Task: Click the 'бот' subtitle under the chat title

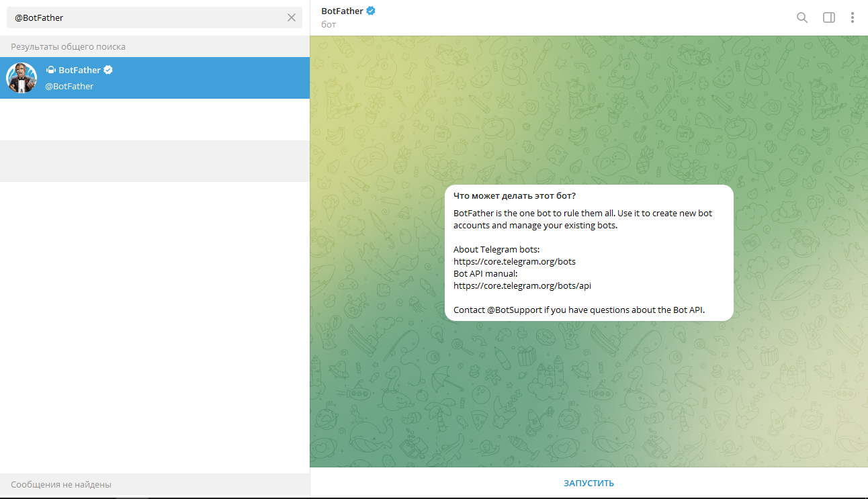Action: (329, 24)
